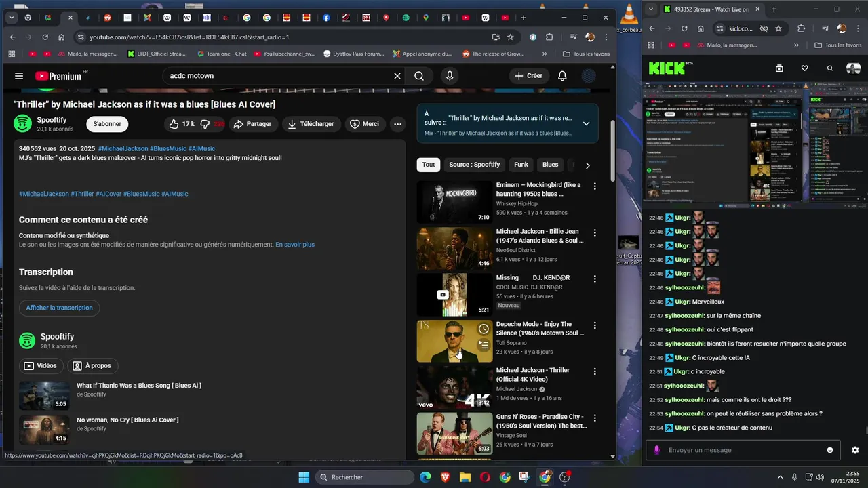The image size is (868, 488).
Task: Click the purple microphone icon in Kick chat box
Action: tap(656, 450)
